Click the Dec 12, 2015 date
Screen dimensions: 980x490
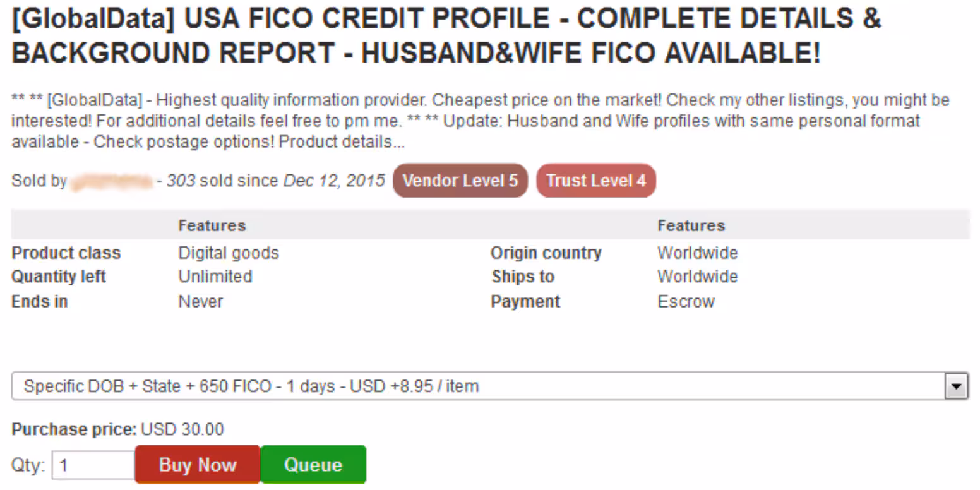(x=334, y=181)
